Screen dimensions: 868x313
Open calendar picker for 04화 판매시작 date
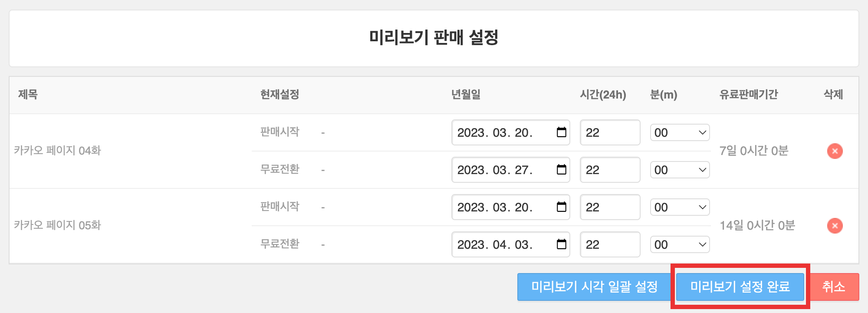pyautogui.click(x=561, y=132)
